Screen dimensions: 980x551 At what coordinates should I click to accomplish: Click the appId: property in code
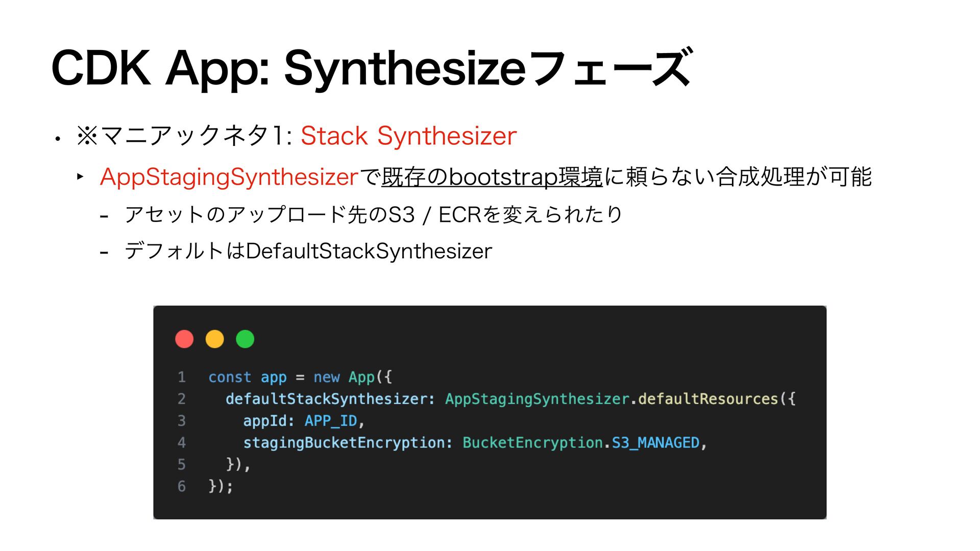pos(269,421)
